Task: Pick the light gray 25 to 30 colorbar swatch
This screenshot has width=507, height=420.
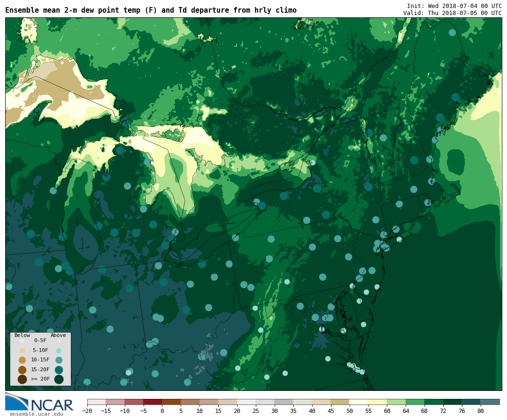Action: coord(265,402)
